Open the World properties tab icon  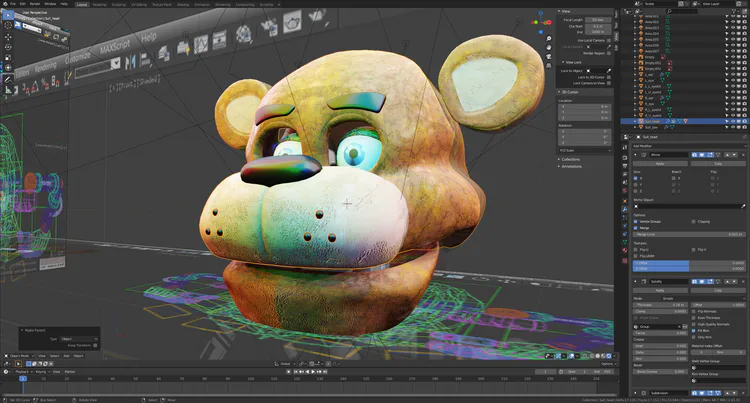pyautogui.click(x=625, y=190)
